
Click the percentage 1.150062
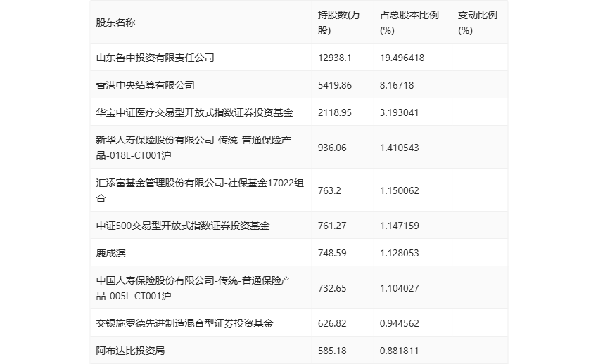[400, 190]
